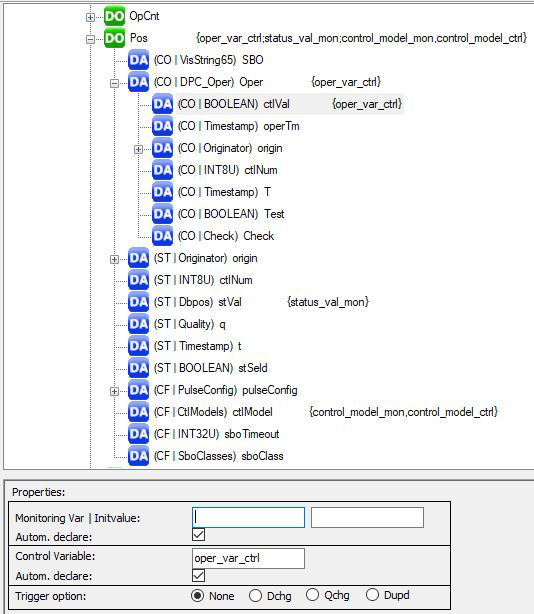Choose the Dupd trigger option
Screen dimensions: 534x614
point(372,595)
